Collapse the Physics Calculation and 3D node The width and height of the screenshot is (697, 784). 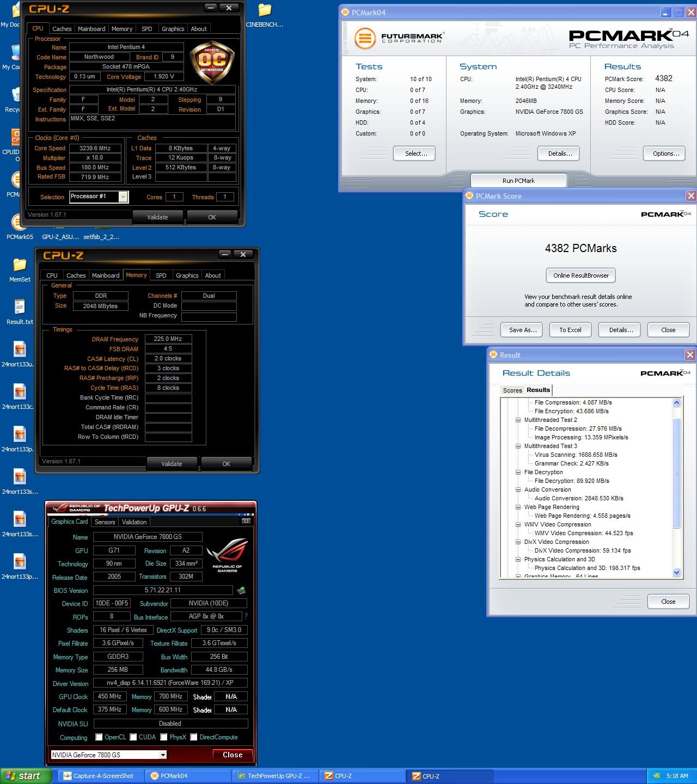[x=518, y=559]
